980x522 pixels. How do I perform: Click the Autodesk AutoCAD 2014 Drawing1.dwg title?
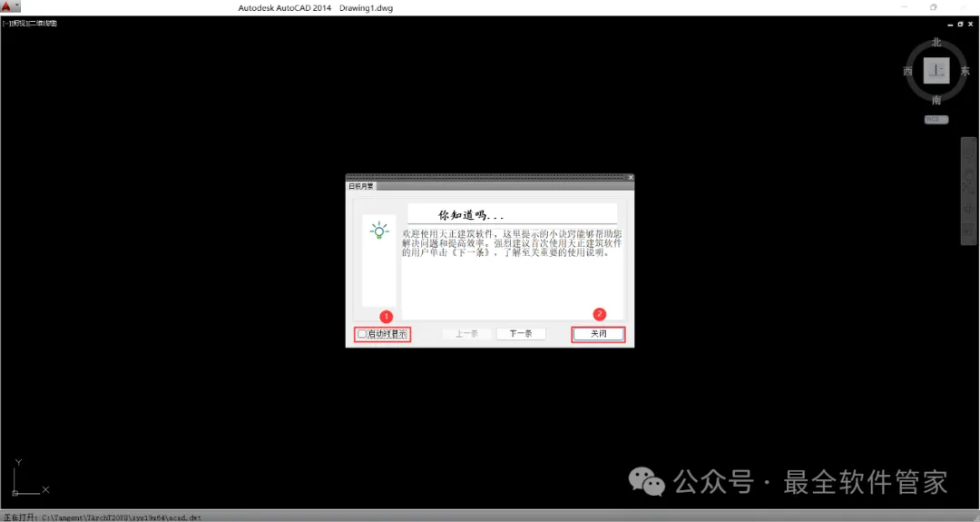pyautogui.click(x=315, y=8)
